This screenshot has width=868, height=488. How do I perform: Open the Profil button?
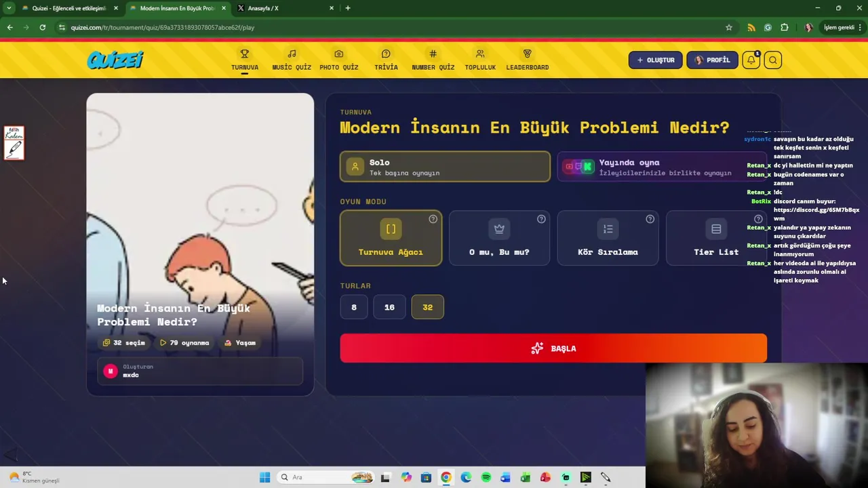pos(712,60)
